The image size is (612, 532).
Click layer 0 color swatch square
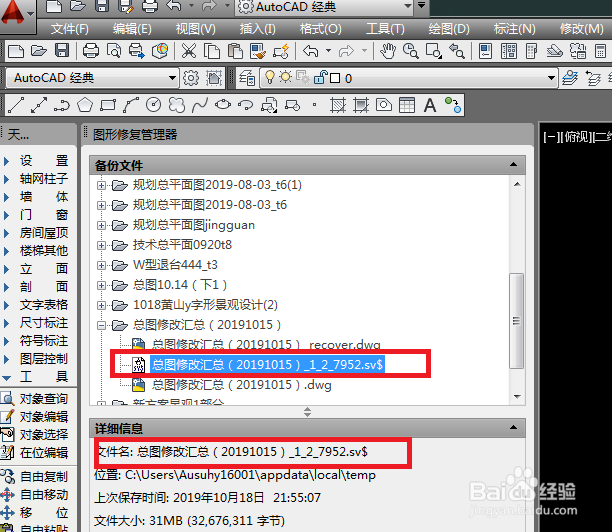click(335, 78)
